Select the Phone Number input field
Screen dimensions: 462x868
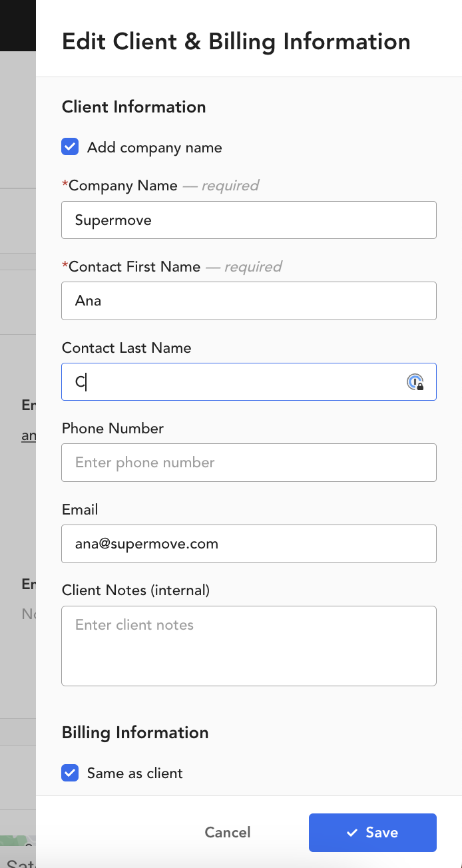pos(249,463)
